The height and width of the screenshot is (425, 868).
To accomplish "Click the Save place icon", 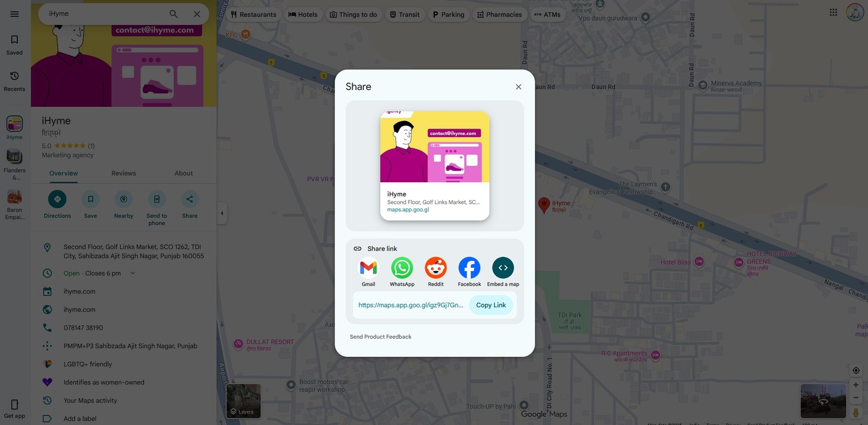I will point(91,199).
